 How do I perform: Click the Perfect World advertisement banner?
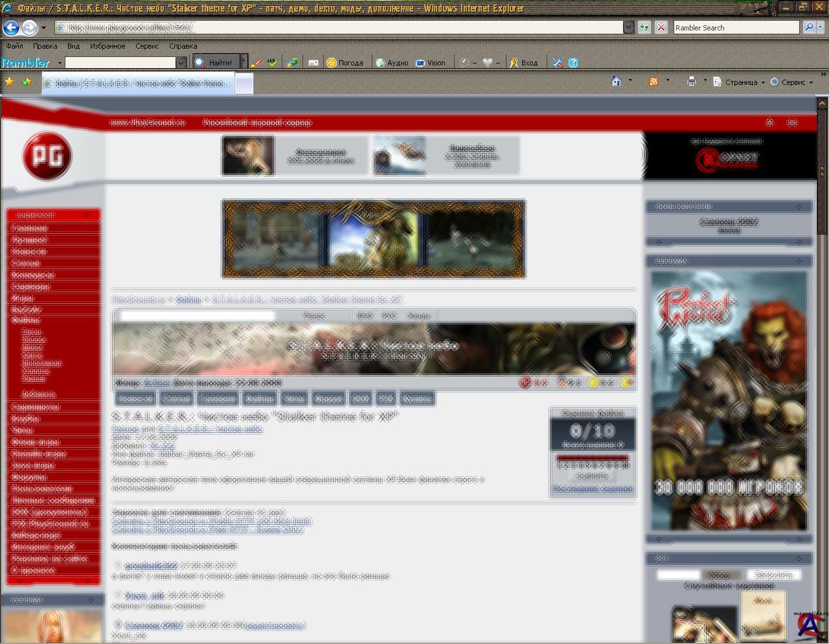point(729,400)
